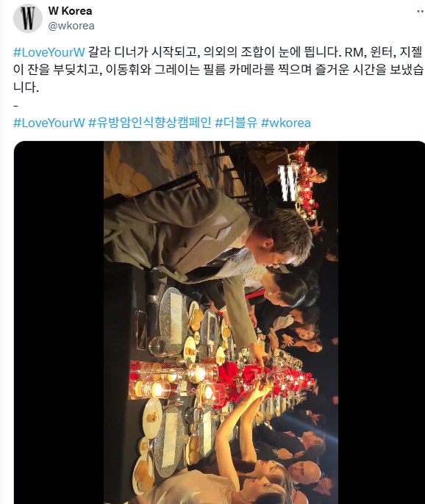Open the #LoveYourW hashtag in the bottom hashtag row

pyautogui.click(x=49, y=123)
